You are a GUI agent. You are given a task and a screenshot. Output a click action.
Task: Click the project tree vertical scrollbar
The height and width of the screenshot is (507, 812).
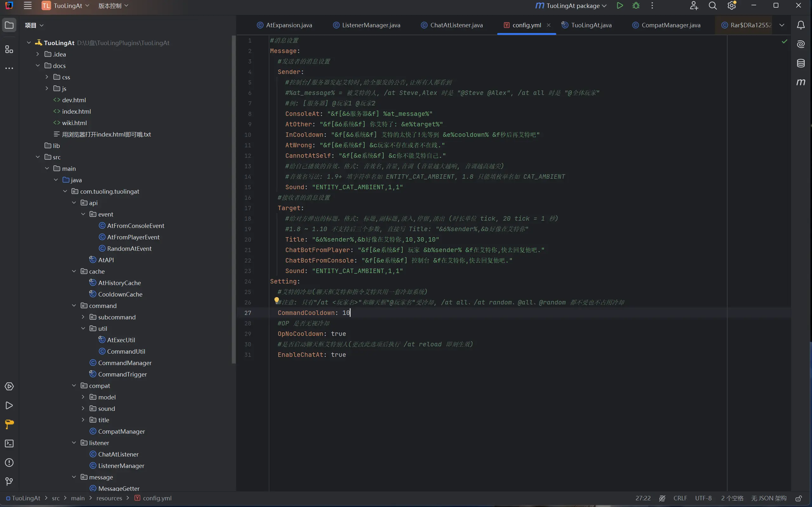234,199
